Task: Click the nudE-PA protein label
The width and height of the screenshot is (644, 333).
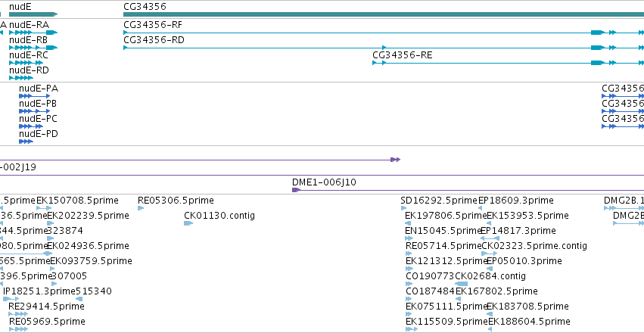Action: [x=39, y=89]
